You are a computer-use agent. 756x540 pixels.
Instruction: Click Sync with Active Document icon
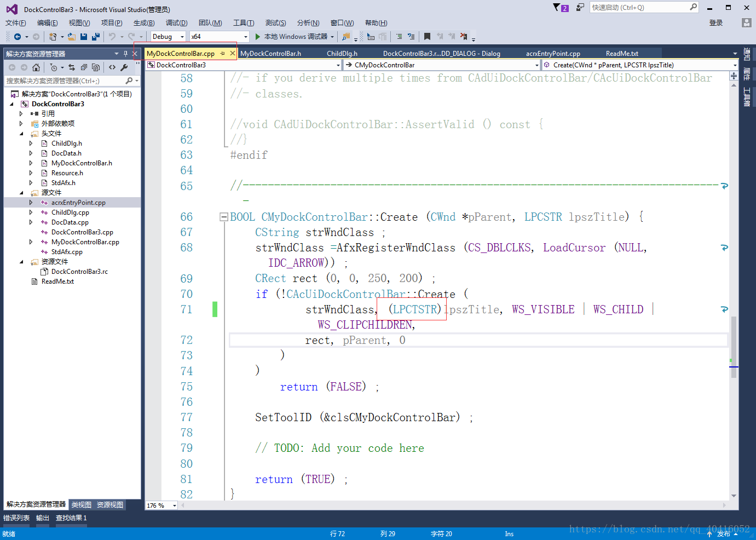click(x=72, y=67)
